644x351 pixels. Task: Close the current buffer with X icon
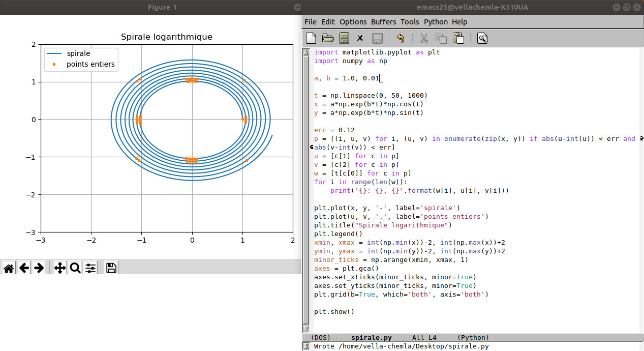pos(360,38)
